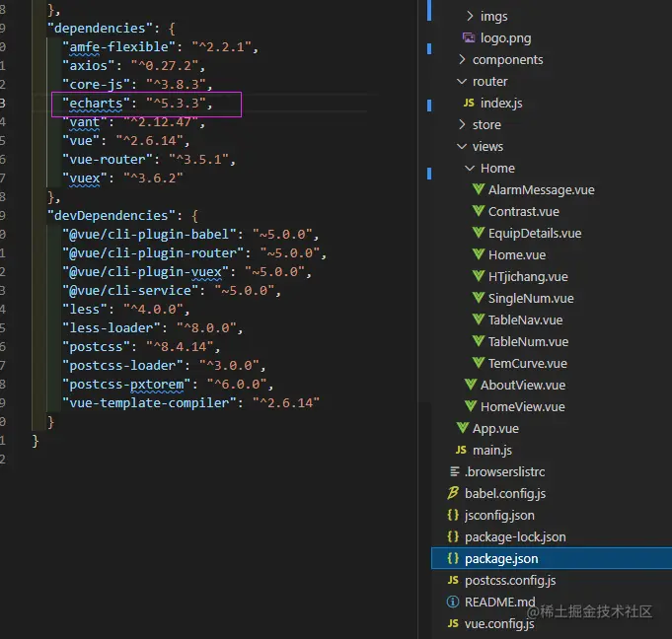Open main.js file
This screenshot has height=639, width=672.
(x=492, y=450)
